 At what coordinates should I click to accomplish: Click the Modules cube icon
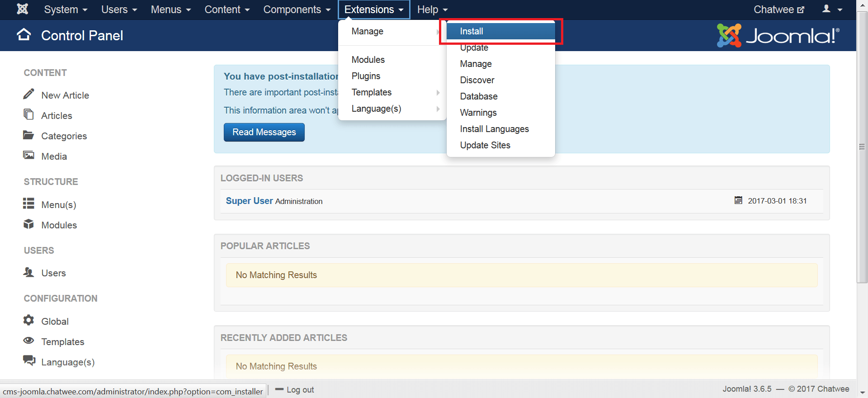tap(28, 224)
